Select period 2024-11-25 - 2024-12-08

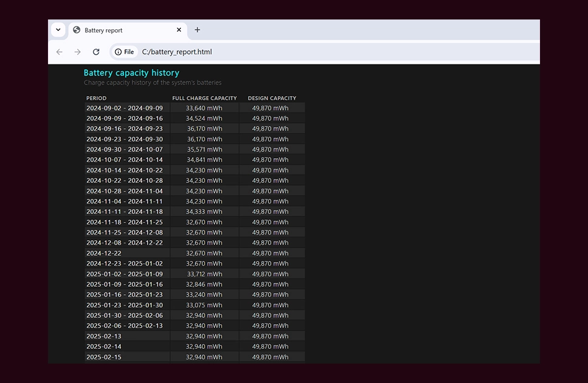click(125, 232)
